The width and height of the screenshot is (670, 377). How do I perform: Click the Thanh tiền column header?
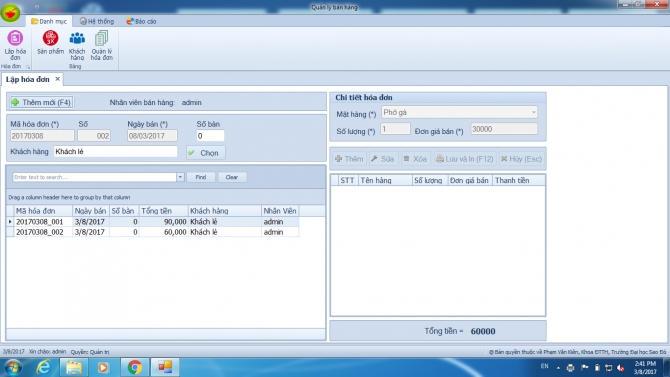click(519, 180)
